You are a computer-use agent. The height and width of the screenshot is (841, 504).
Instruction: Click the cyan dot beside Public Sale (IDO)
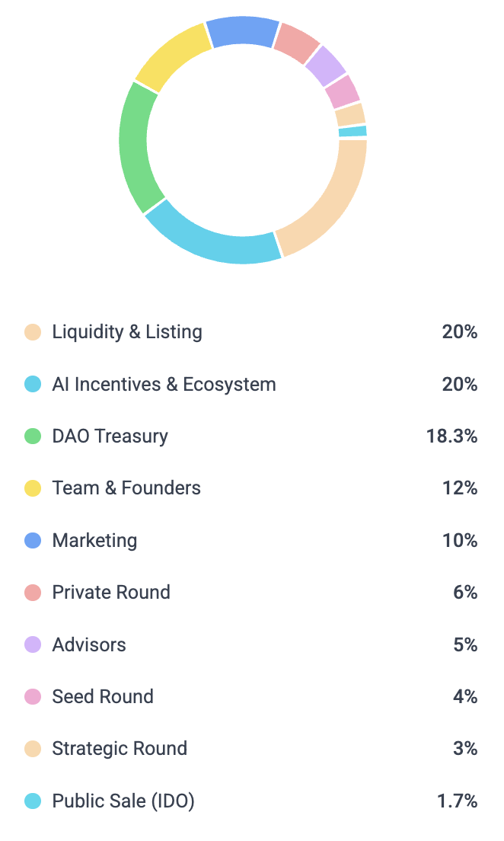(x=33, y=801)
